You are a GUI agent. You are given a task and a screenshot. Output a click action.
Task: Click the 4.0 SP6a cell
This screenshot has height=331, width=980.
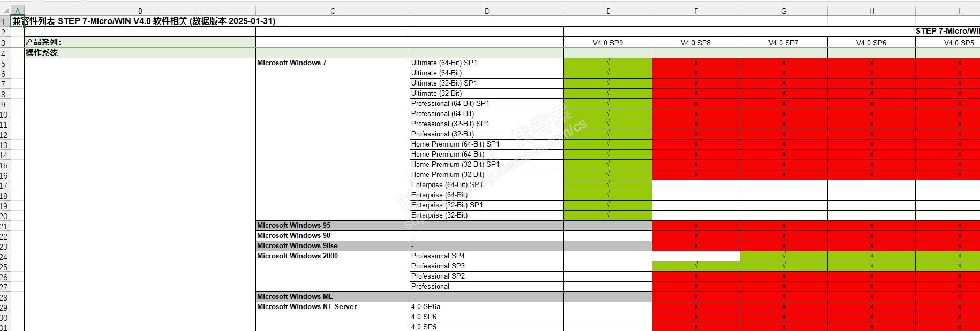point(487,307)
